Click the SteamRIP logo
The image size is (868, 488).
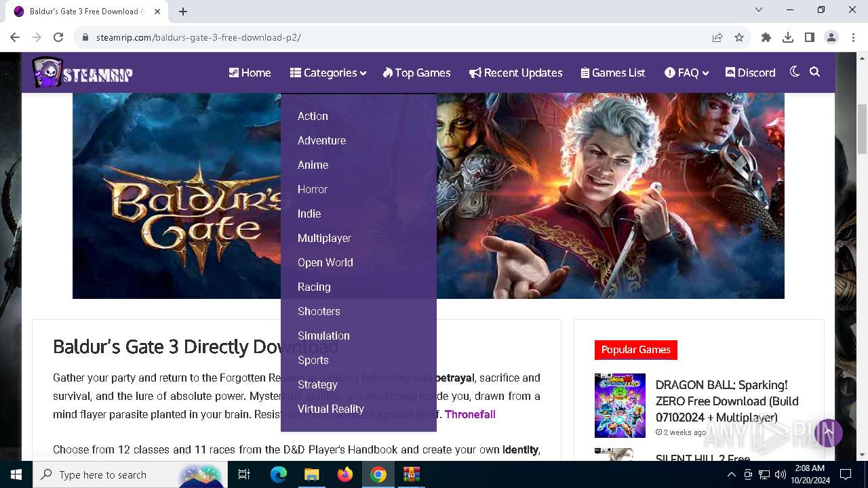(82, 73)
